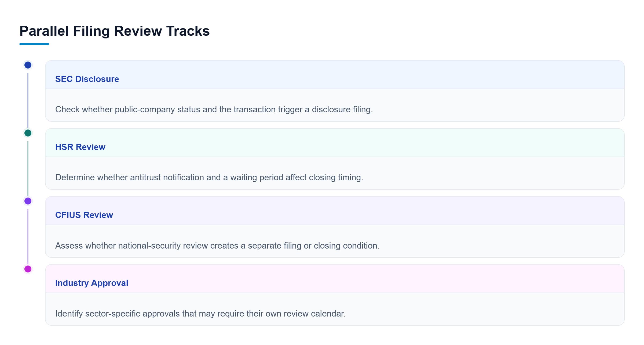644x345 pixels.
Task: Click the timeline connector below the SEC dot
Action: pyautogui.click(x=28, y=100)
